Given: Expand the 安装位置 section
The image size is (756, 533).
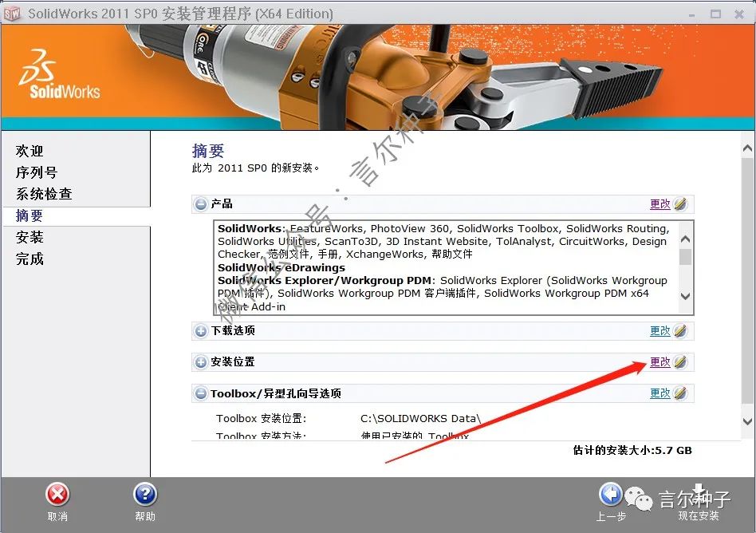Looking at the screenshot, I should click(201, 361).
